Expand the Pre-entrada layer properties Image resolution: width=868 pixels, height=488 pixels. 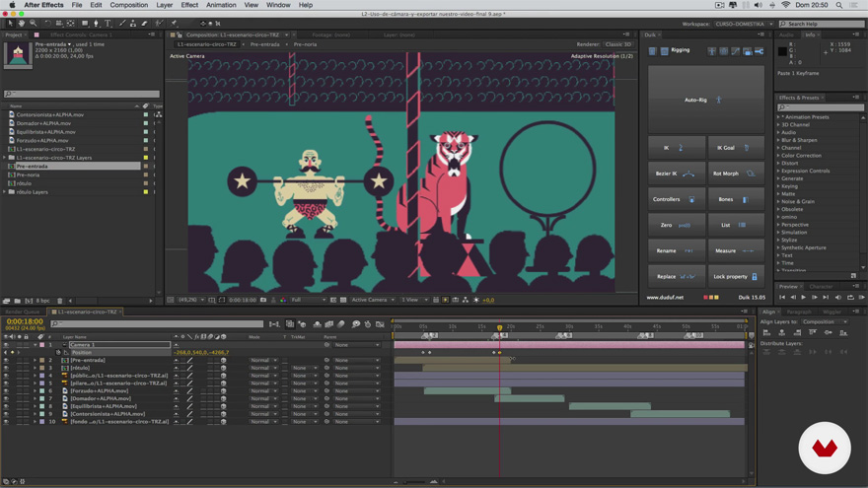(x=35, y=360)
